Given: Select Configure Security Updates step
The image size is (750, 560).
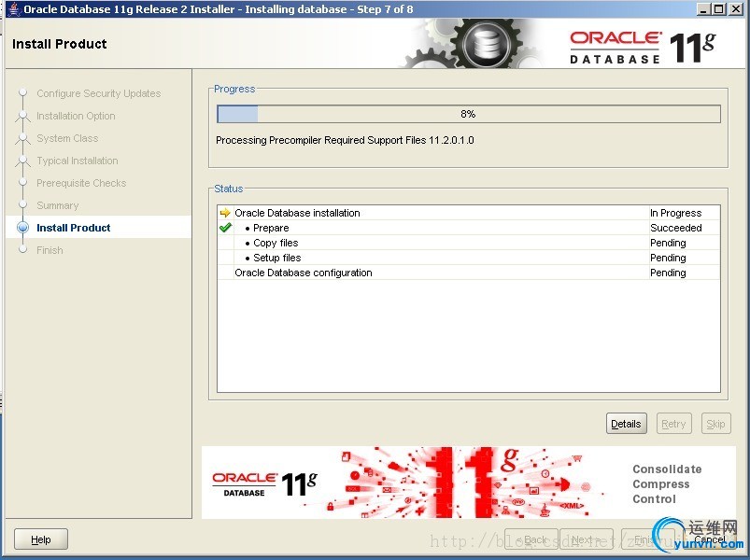Looking at the screenshot, I should coord(98,93).
